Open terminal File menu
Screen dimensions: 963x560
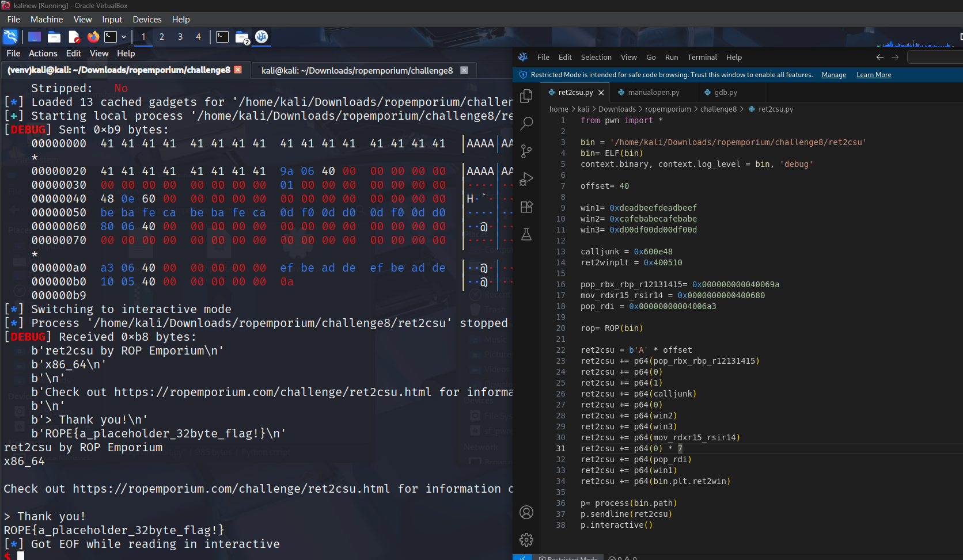13,54
